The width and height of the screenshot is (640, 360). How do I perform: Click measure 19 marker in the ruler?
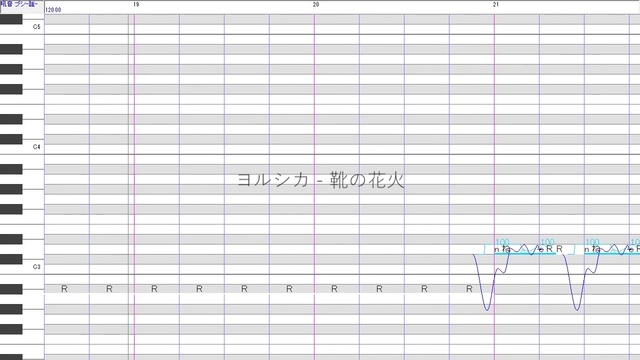pos(136,5)
